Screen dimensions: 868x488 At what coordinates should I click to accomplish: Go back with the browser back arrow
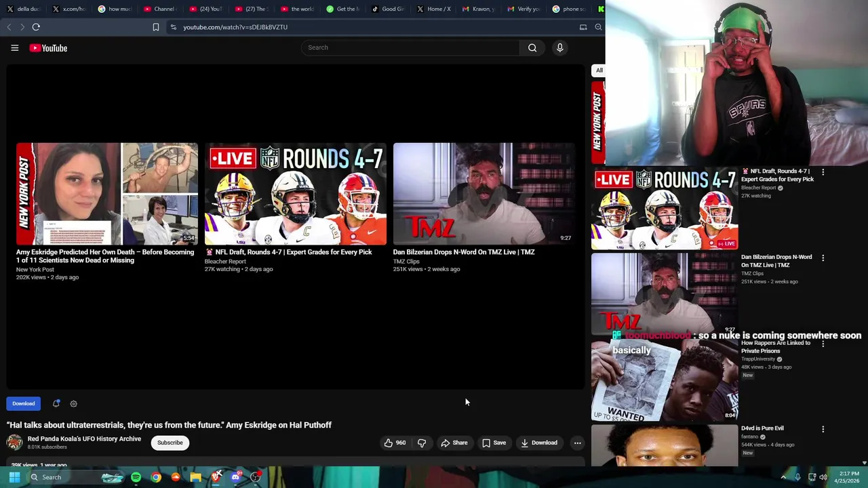[9, 27]
